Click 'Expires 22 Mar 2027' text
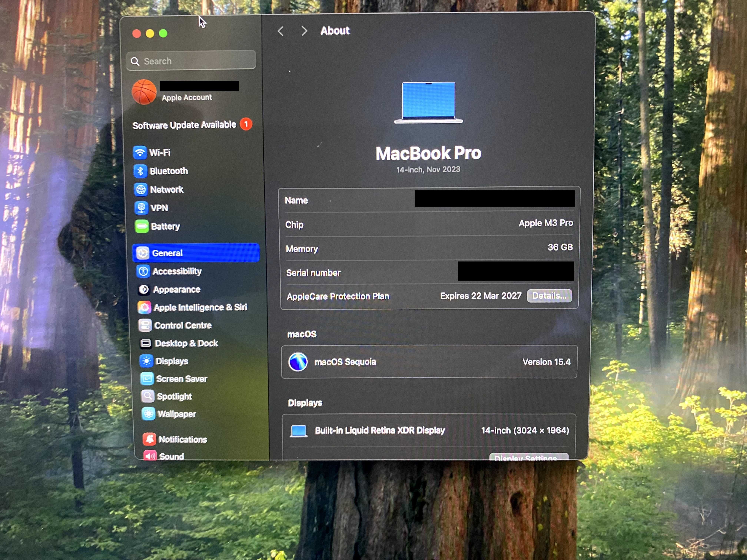 tap(481, 296)
